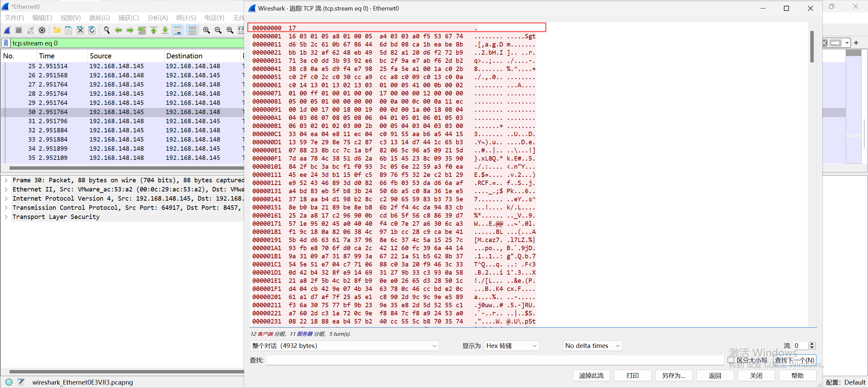Click the zoom in toolbar icon
Viewport: 868px width, 388px height.
click(x=206, y=30)
